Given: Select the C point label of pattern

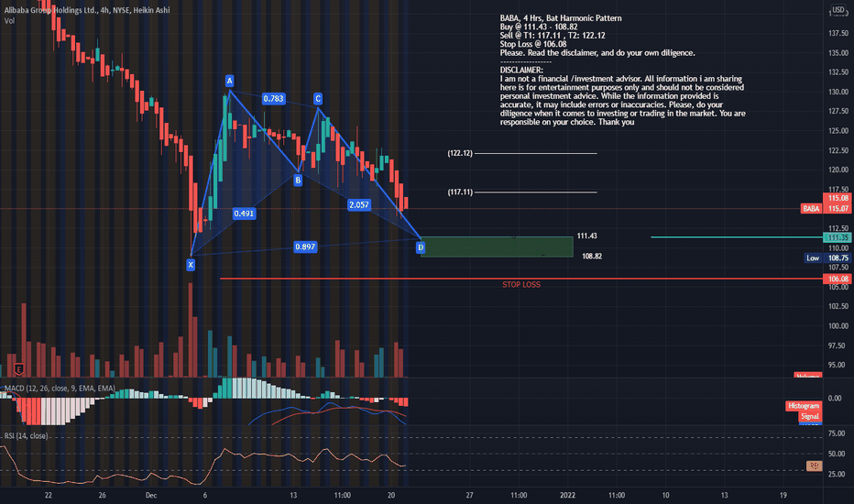Looking at the screenshot, I should point(318,99).
